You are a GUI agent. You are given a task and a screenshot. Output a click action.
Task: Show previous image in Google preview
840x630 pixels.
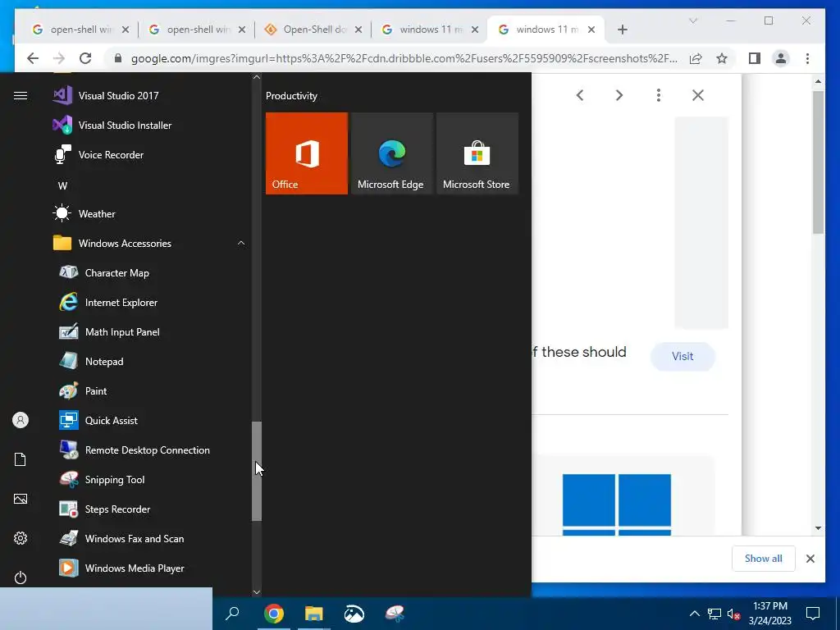click(580, 95)
